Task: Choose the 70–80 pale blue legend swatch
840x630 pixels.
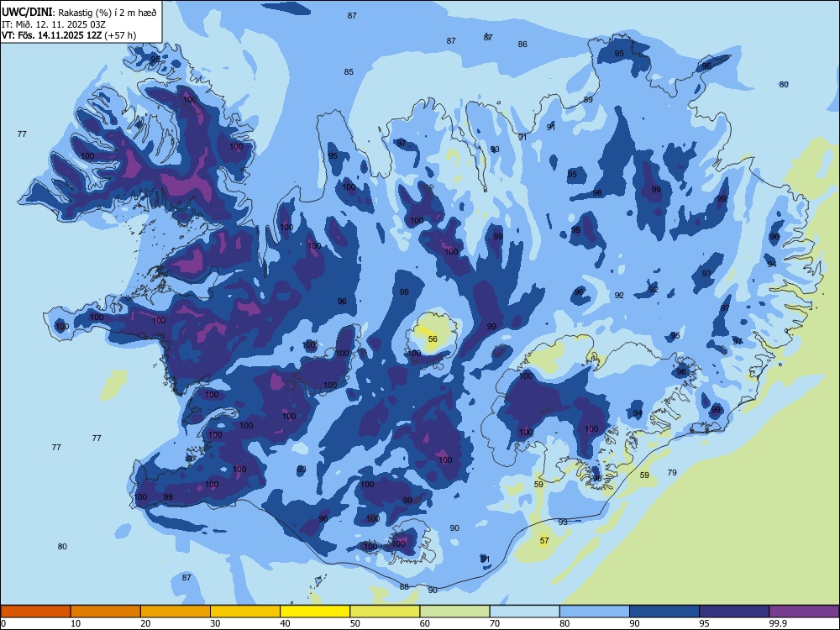Action: [x=524, y=612]
